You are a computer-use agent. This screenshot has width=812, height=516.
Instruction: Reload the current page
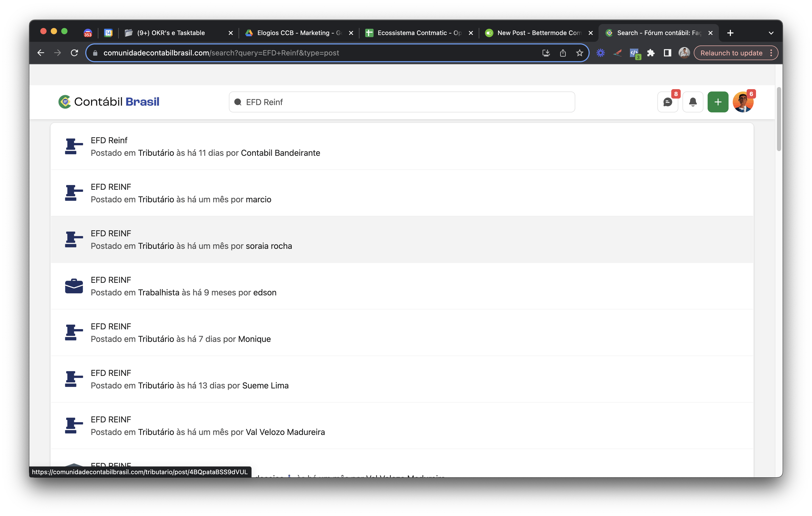coord(75,53)
